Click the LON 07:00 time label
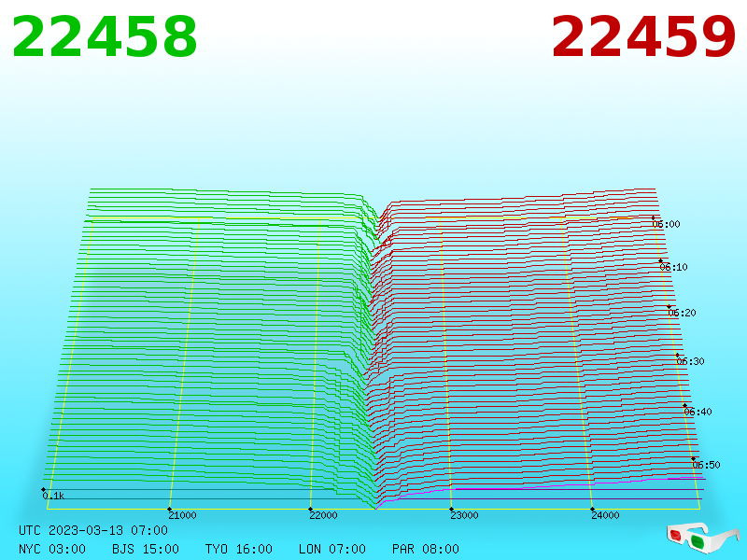This screenshot has height=560, width=747. pyautogui.click(x=332, y=549)
